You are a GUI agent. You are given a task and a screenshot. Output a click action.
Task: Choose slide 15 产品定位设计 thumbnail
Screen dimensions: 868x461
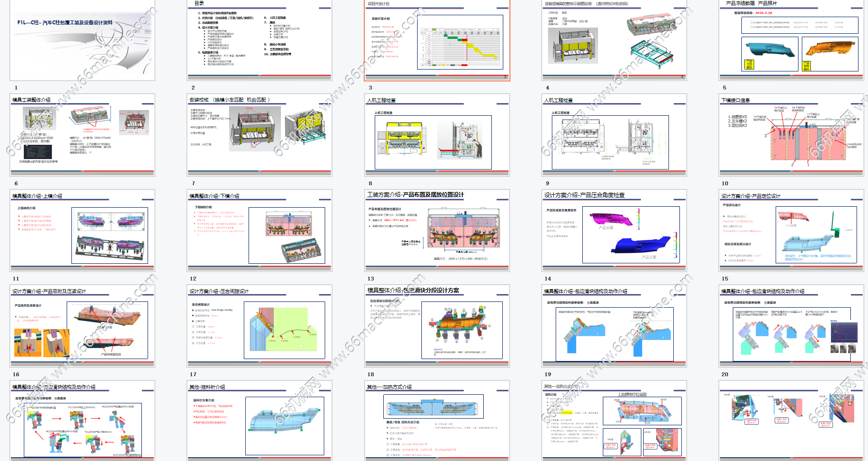point(791,230)
